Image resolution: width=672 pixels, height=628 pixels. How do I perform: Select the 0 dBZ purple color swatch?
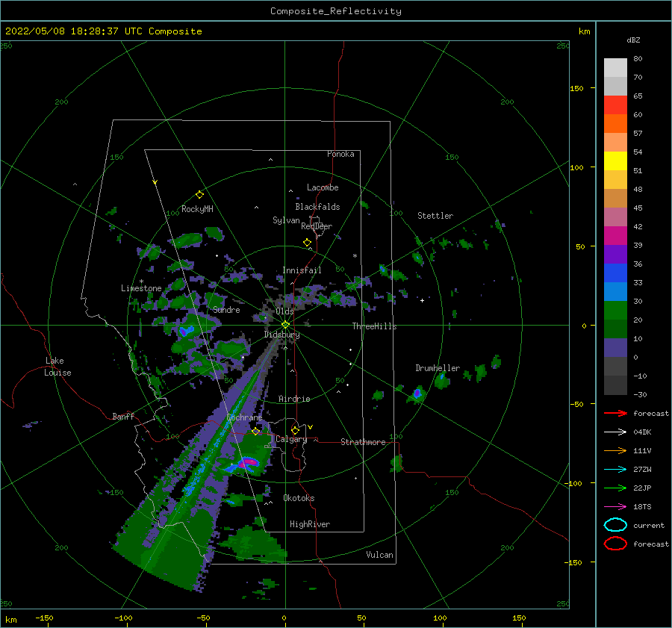(x=615, y=347)
